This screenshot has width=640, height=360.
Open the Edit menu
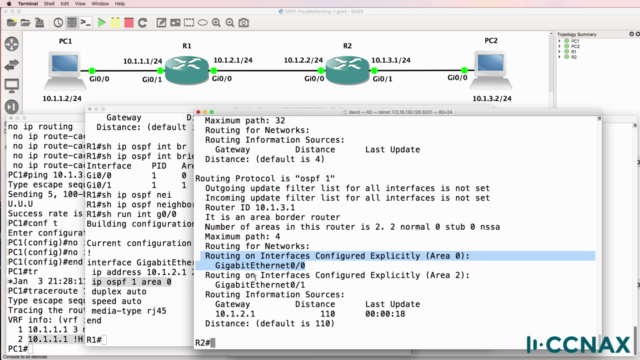(x=64, y=4)
